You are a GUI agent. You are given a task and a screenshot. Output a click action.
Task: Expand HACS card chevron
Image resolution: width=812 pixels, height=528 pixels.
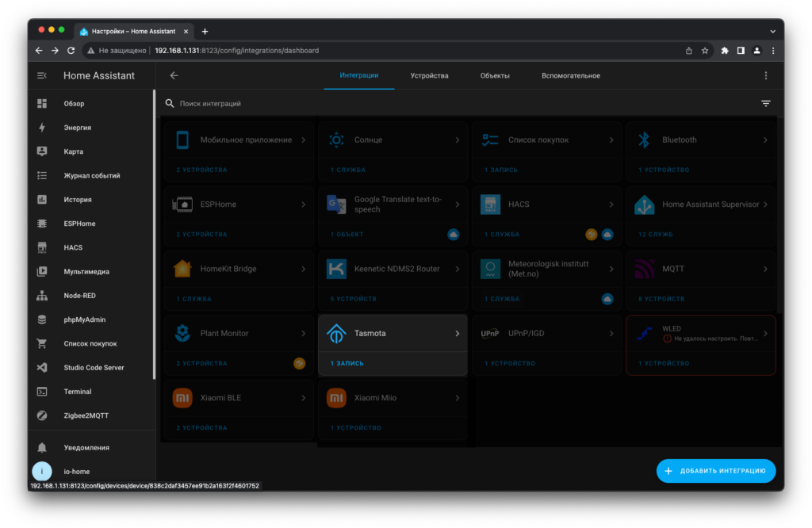point(611,205)
